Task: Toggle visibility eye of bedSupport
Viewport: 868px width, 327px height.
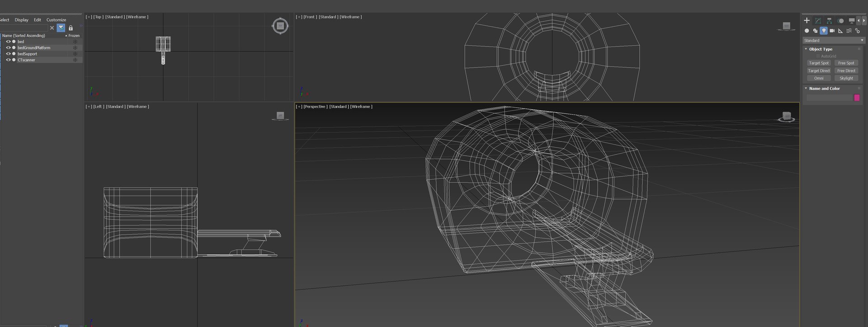Action: tap(8, 54)
